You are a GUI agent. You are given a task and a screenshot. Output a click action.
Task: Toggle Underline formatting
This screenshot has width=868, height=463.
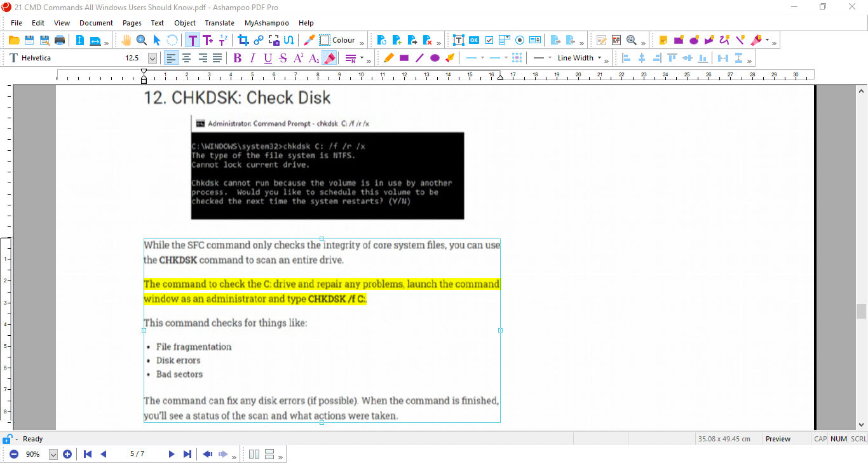[268, 58]
